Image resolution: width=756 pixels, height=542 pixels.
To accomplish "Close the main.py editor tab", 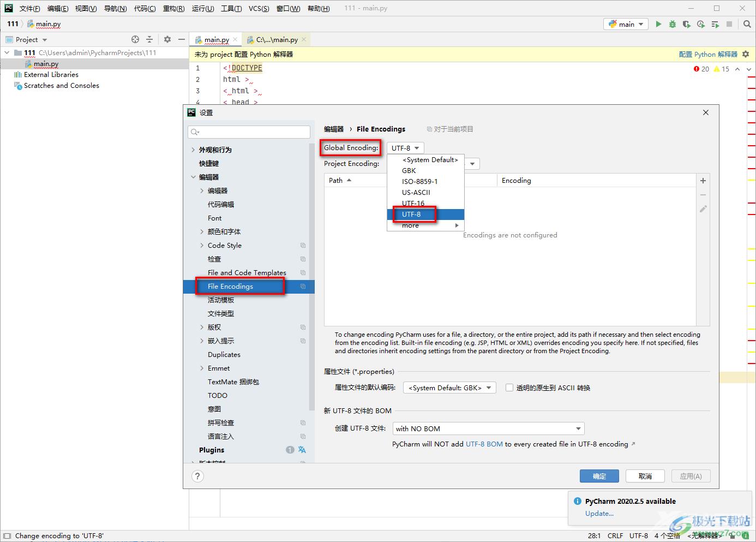I will tap(235, 39).
